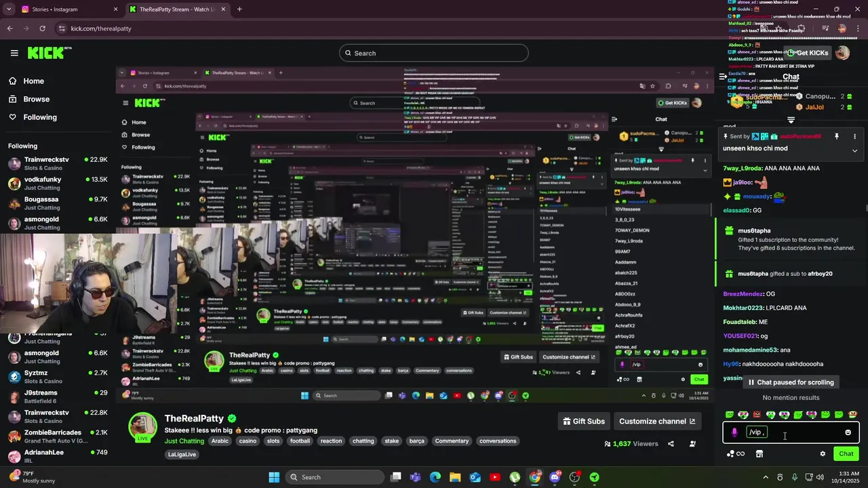The image size is (868, 488).
Task: Click the pin icon on pinned message
Action: click(837, 136)
